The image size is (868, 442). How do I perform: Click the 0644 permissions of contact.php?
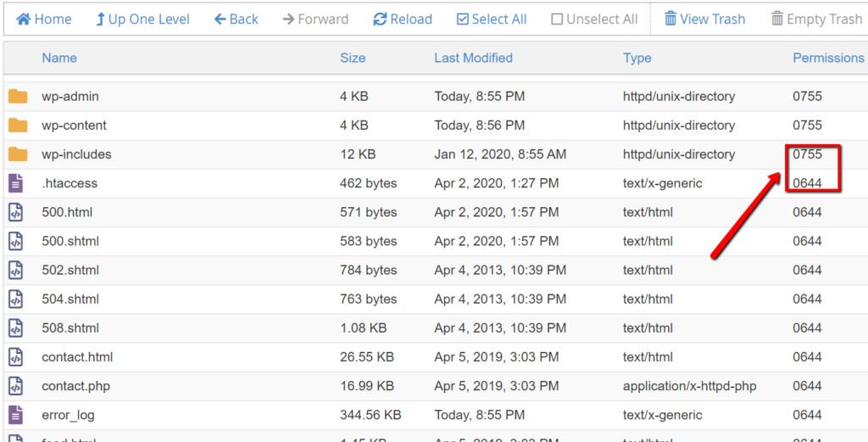click(807, 386)
